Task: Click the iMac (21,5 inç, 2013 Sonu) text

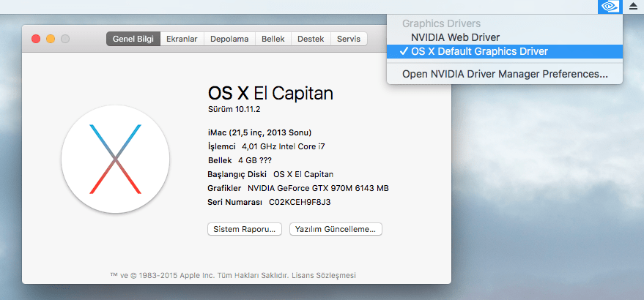Action: point(259,132)
